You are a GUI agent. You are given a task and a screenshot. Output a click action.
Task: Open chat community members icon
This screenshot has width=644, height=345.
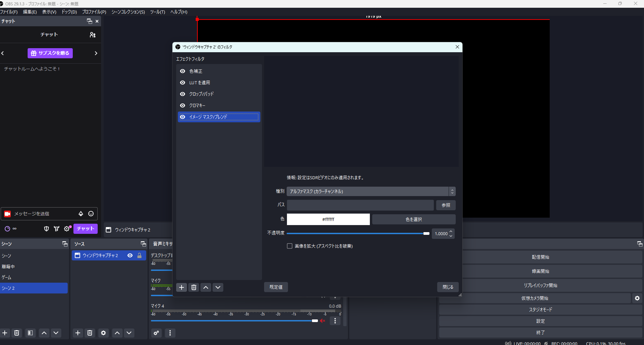[x=93, y=35]
